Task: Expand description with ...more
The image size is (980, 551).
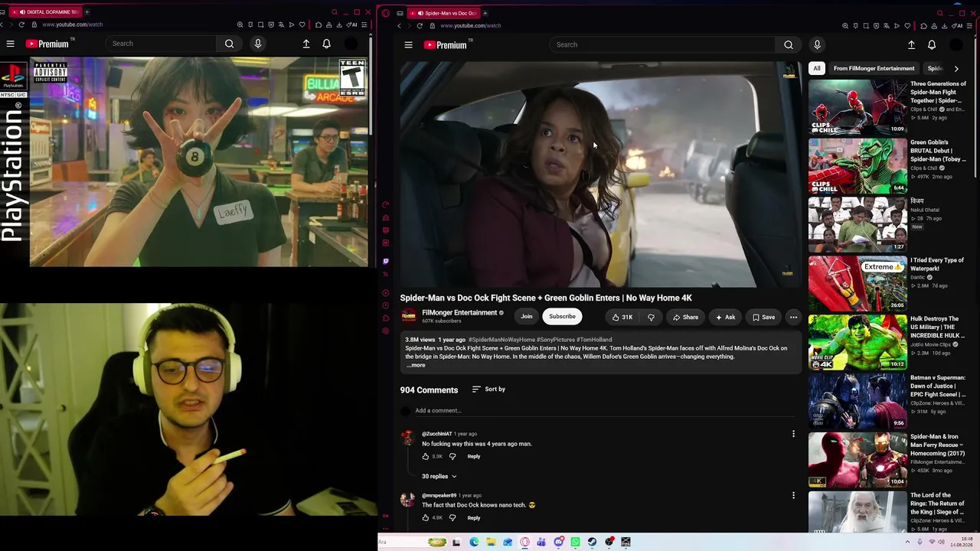Action: click(416, 365)
